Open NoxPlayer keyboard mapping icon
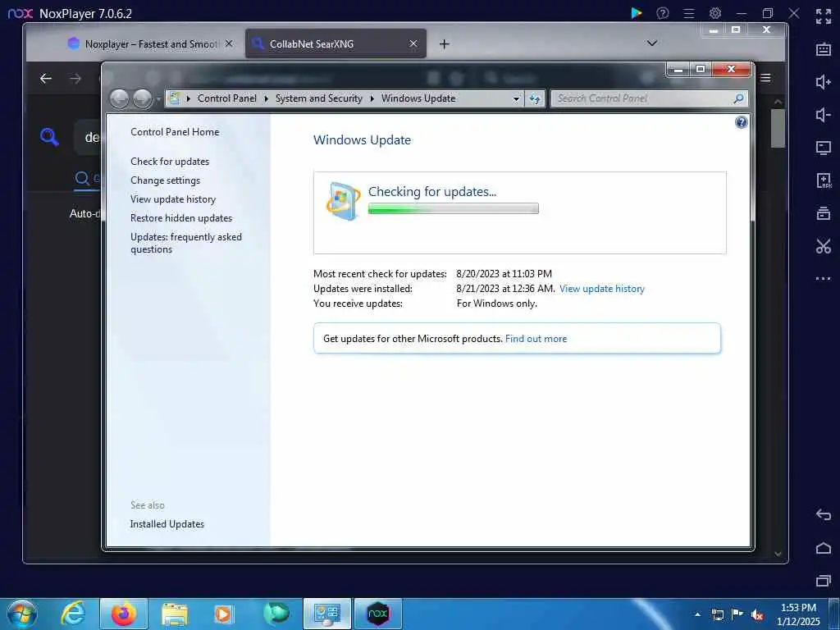The image size is (840, 630). [x=824, y=49]
